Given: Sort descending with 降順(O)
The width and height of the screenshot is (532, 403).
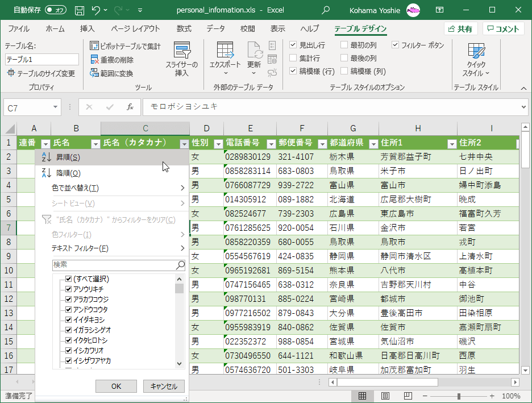Looking at the screenshot, I should tap(112, 173).
